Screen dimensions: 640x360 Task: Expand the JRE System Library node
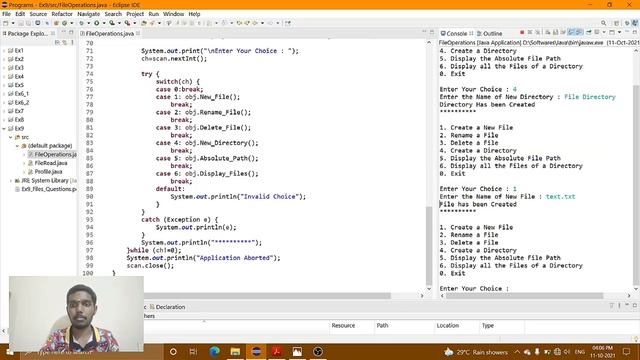click(x=11, y=180)
